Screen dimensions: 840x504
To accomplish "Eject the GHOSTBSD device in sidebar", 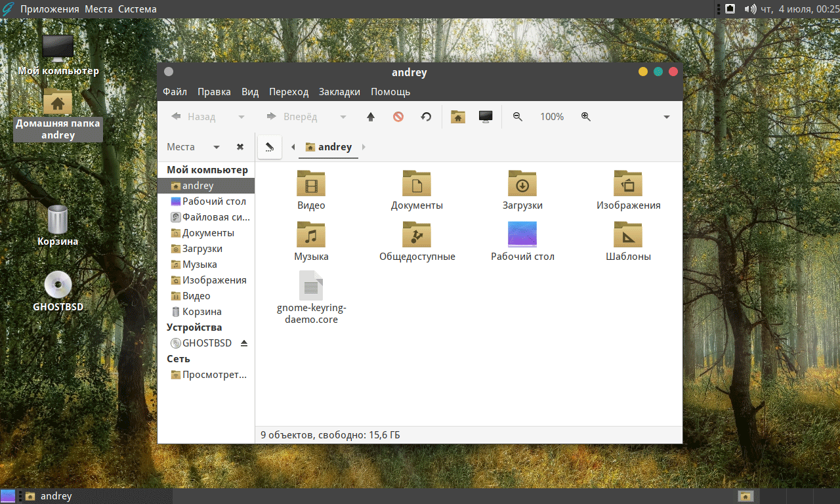I will point(244,343).
